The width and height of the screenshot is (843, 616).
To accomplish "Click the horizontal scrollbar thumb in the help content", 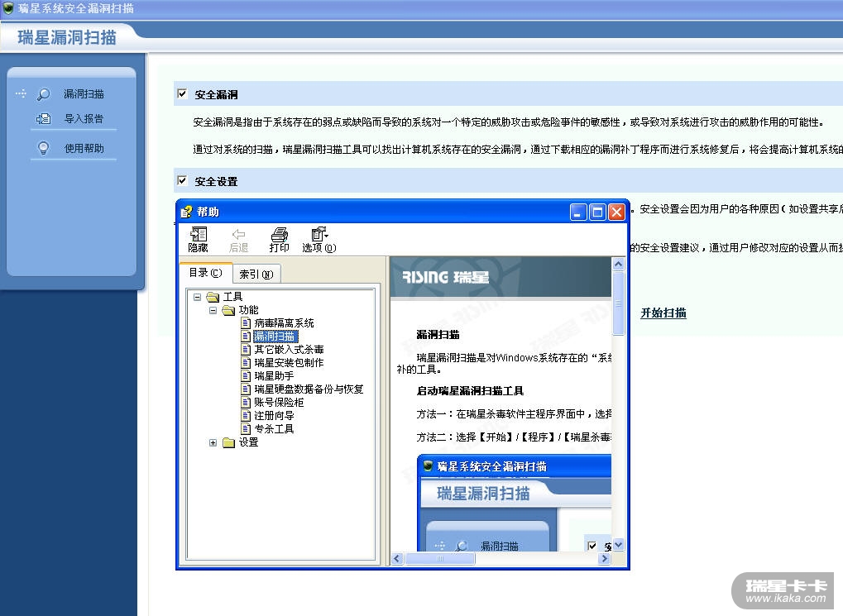I will 440,558.
